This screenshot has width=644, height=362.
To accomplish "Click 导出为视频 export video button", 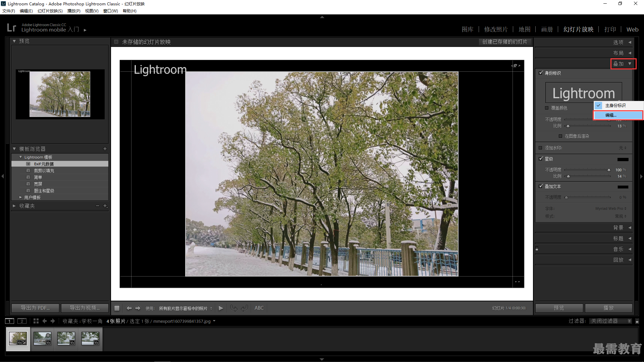I will pos(85,308).
